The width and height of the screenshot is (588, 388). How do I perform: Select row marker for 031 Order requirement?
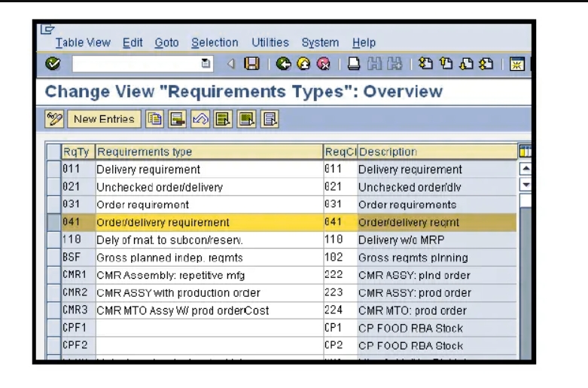(54, 204)
